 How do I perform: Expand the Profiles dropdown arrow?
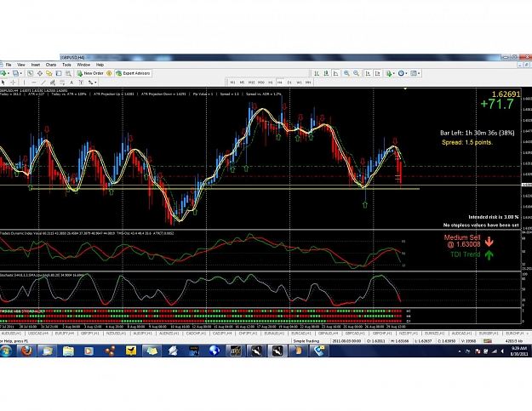21,73
